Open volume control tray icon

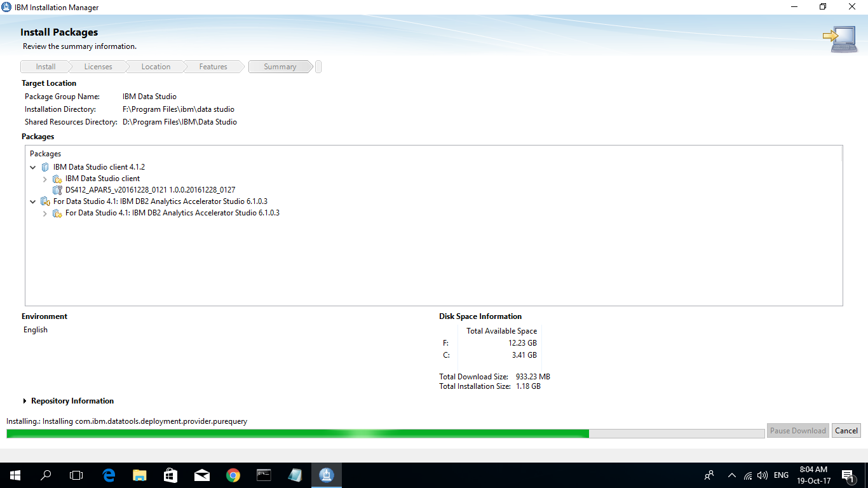pos(763,475)
